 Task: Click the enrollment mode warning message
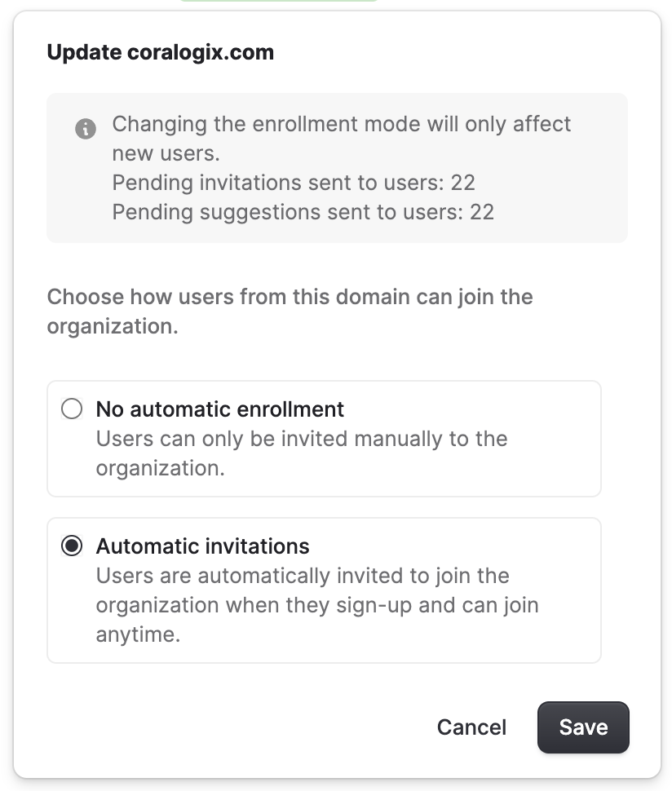(343, 139)
